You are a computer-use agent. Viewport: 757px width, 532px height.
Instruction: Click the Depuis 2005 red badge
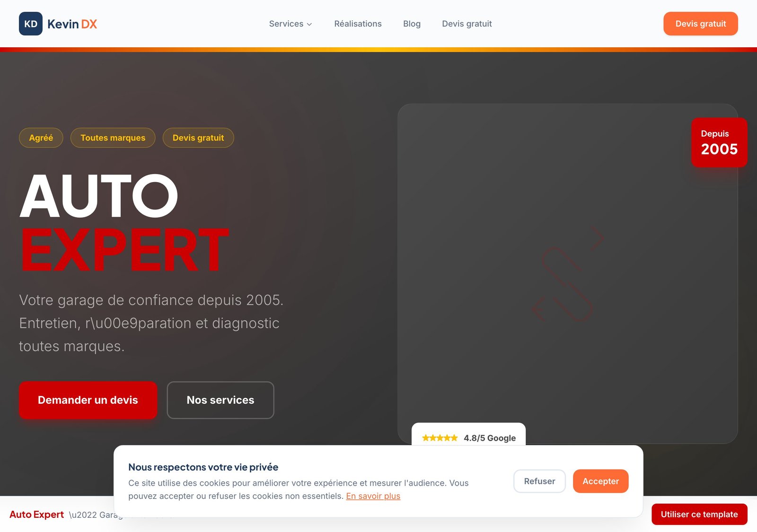[719, 142]
